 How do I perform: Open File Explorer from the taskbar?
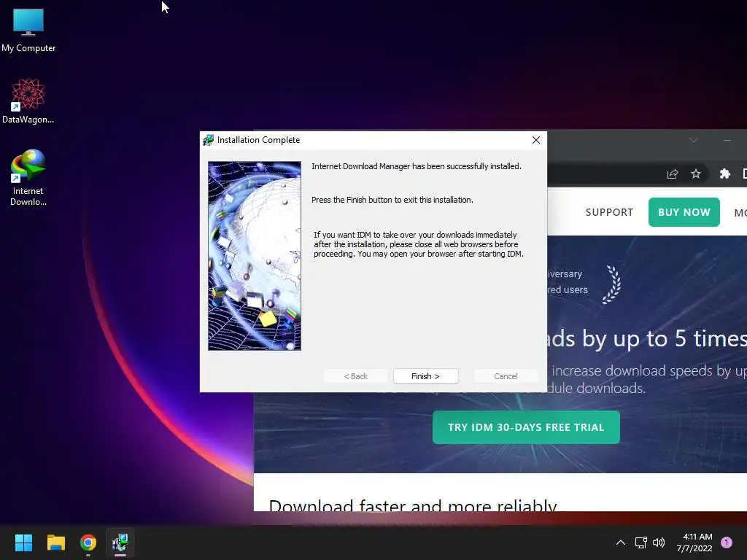pyautogui.click(x=55, y=542)
